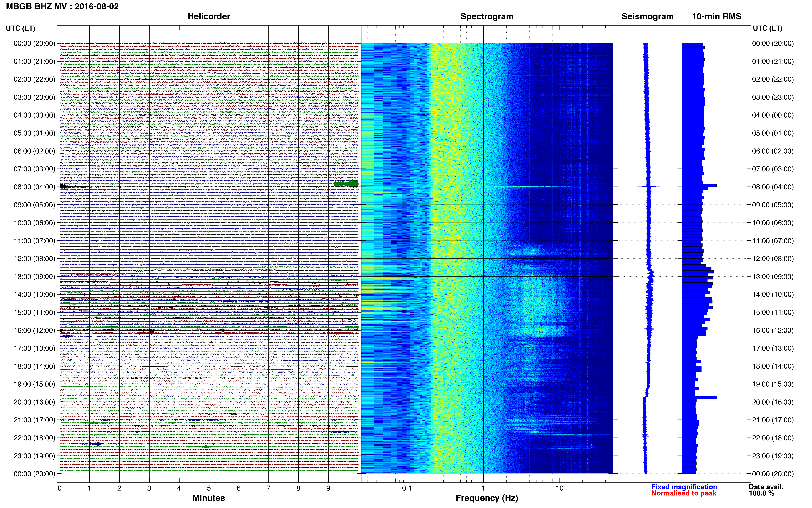812x508 pixels.
Task: Click the 13:00 (09:00) label on helicorder axis
Action: 34,277
